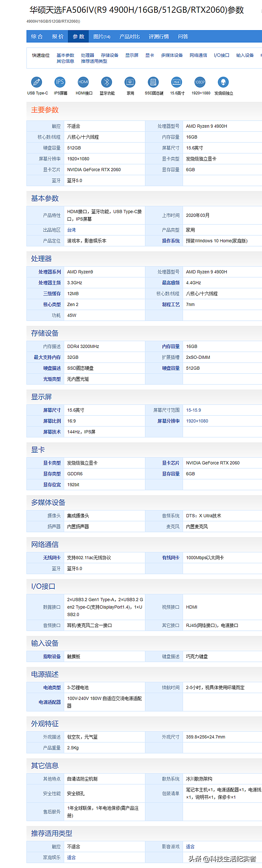262x868 pixels.
Task: Click the 屏幕技术 label link
Action: pyautogui.click(x=52, y=432)
